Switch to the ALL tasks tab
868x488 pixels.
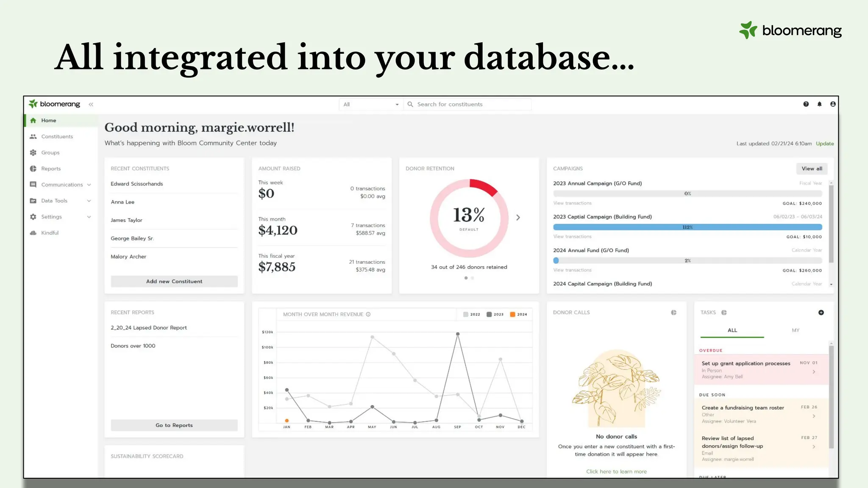tap(732, 330)
